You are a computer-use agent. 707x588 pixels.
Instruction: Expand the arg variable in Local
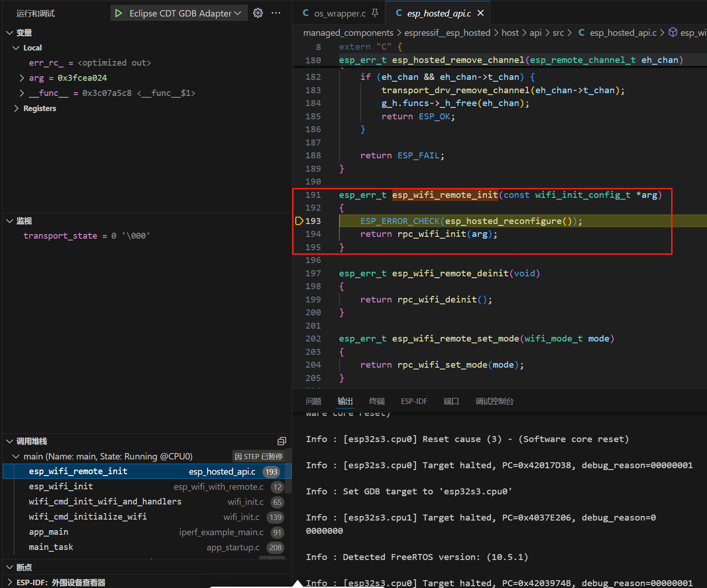[x=22, y=78]
